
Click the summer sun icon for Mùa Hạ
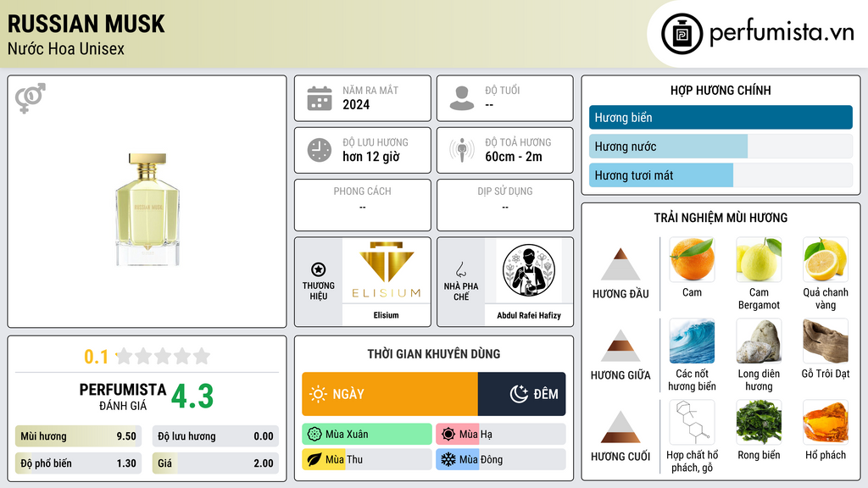coord(448,435)
